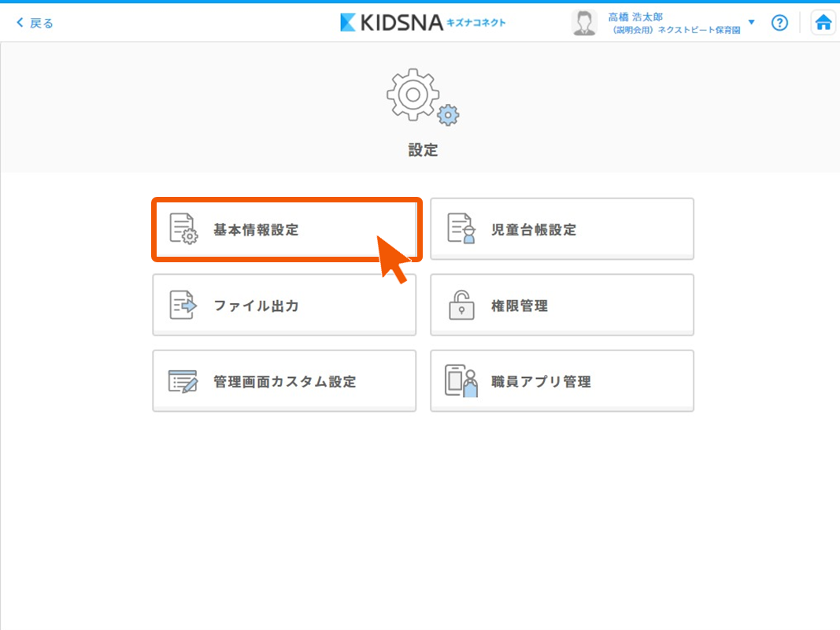Viewport: 840px width, 630px height.
Task: Click the large gears icon above 設定
Action: pos(422,97)
